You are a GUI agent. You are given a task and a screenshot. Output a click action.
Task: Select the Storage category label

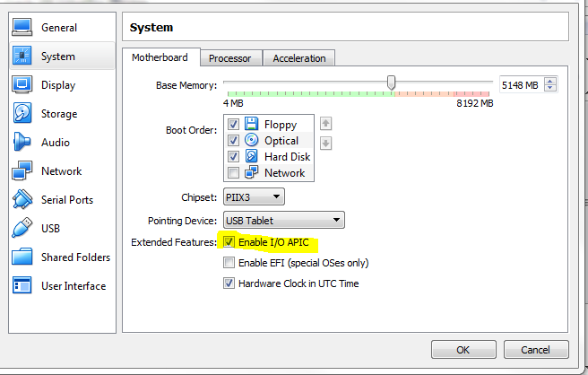point(59,114)
